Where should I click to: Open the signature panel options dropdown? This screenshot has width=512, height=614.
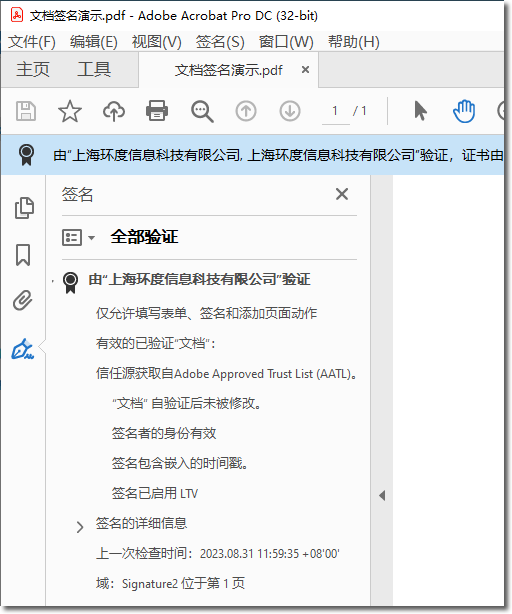(x=78, y=238)
